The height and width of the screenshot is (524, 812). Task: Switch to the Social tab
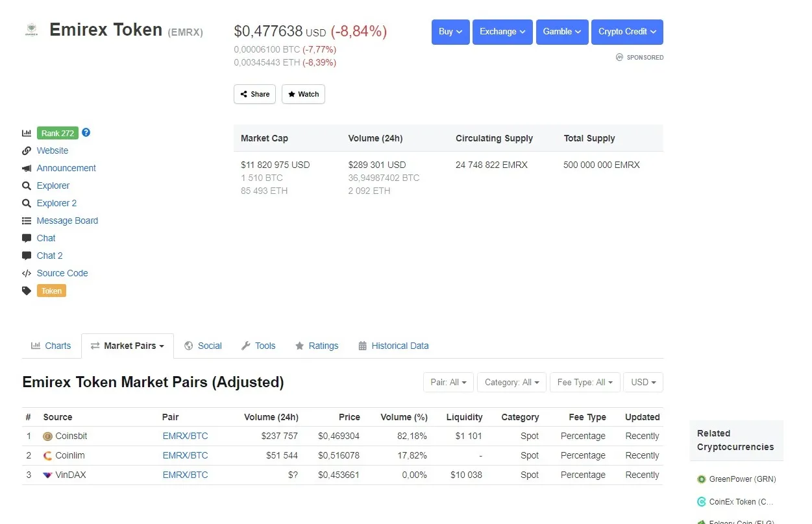pos(203,346)
